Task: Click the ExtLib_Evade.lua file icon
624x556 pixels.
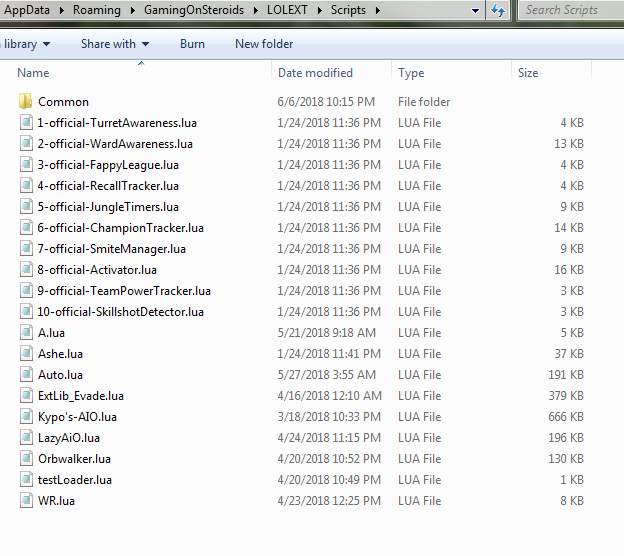Action: click(26, 396)
